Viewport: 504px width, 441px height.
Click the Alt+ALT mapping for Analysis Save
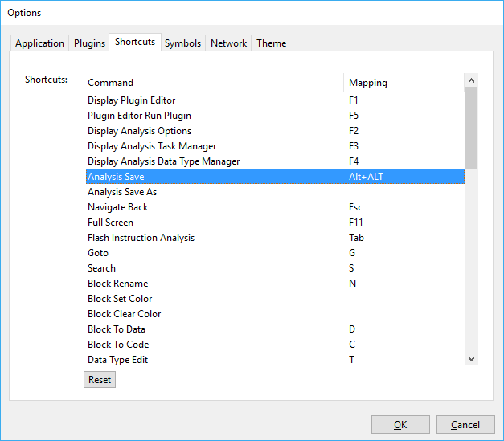[x=366, y=177]
